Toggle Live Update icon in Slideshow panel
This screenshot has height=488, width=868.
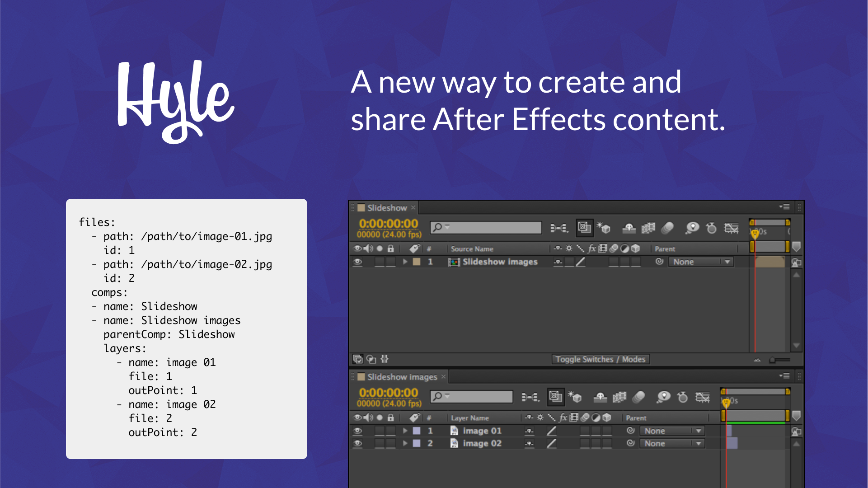tap(584, 227)
